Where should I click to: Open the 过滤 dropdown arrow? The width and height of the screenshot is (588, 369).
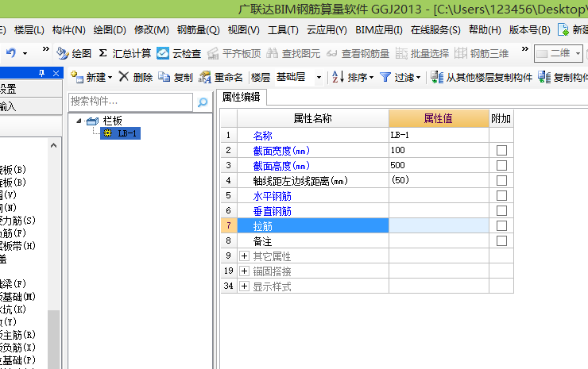pyautogui.click(x=418, y=78)
